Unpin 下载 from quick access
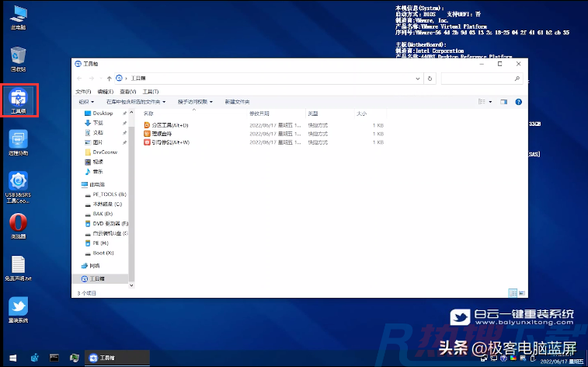This screenshot has height=367, width=588. [124, 123]
